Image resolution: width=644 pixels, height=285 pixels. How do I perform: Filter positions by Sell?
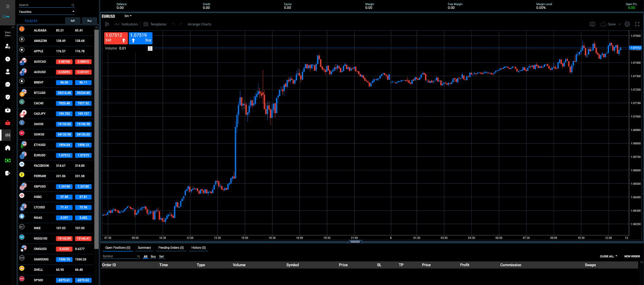click(x=161, y=256)
